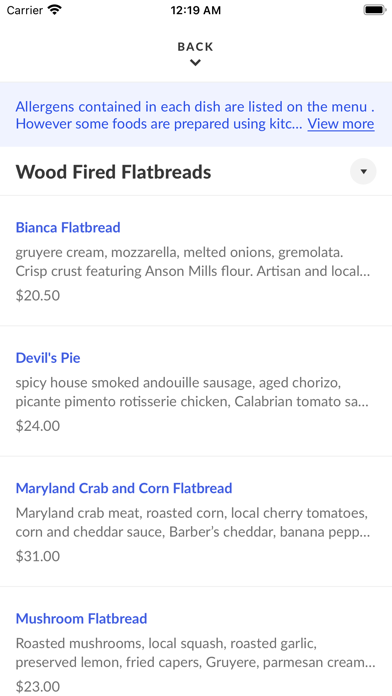The width and height of the screenshot is (392, 696).
Task: Select the $31.00 Maryland Crab price
Action: point(38,556)
